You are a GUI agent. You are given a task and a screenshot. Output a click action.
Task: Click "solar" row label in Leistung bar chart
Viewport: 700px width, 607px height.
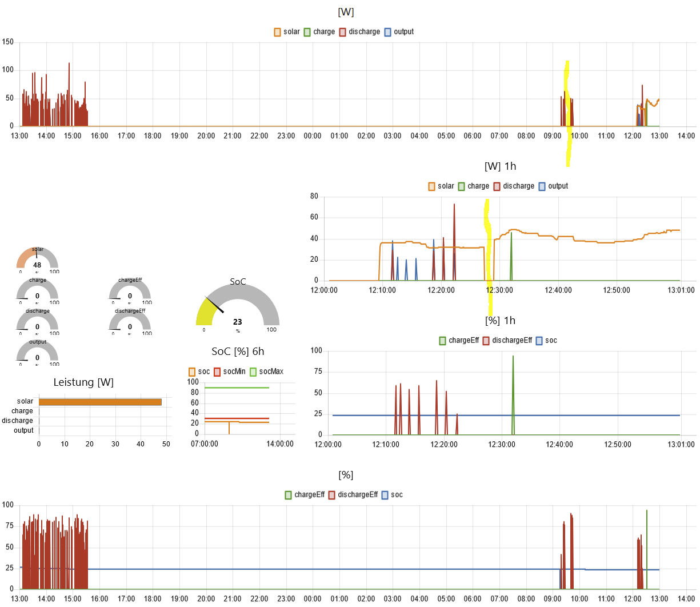coord(25,401)
